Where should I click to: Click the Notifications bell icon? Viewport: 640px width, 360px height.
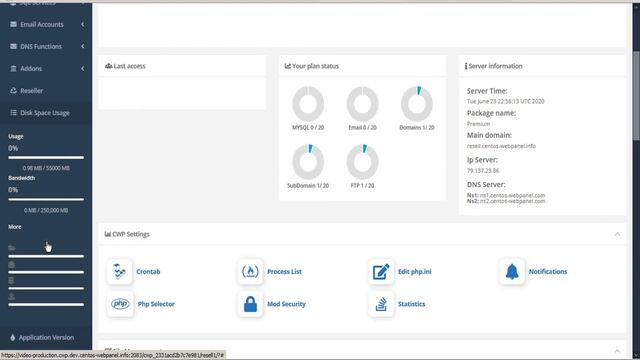click(512, 271)
